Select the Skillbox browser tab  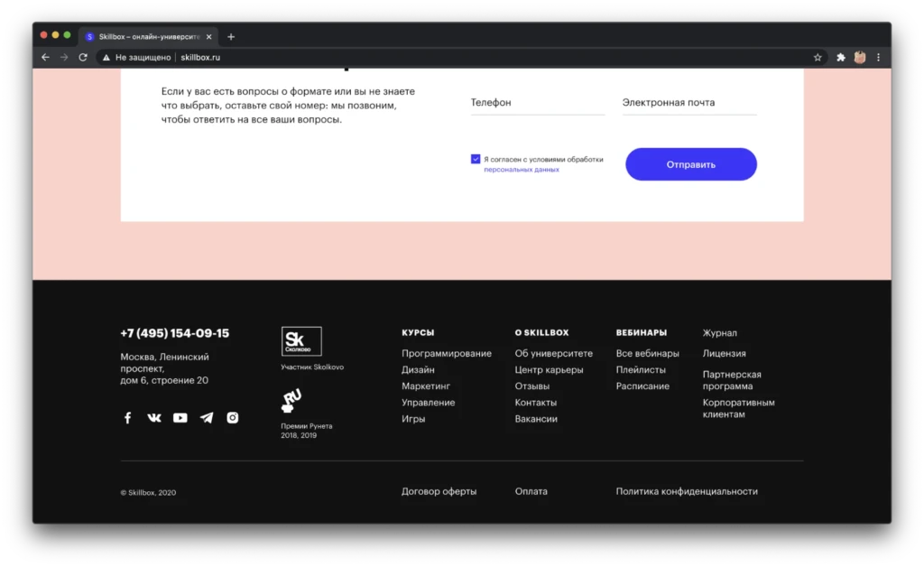[x=149, y=36]
